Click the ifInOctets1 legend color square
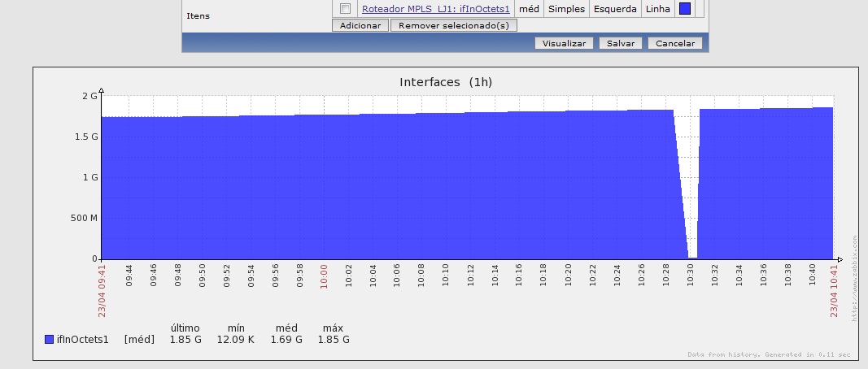This screenshot has width=868, height=369. pos(50,340)
